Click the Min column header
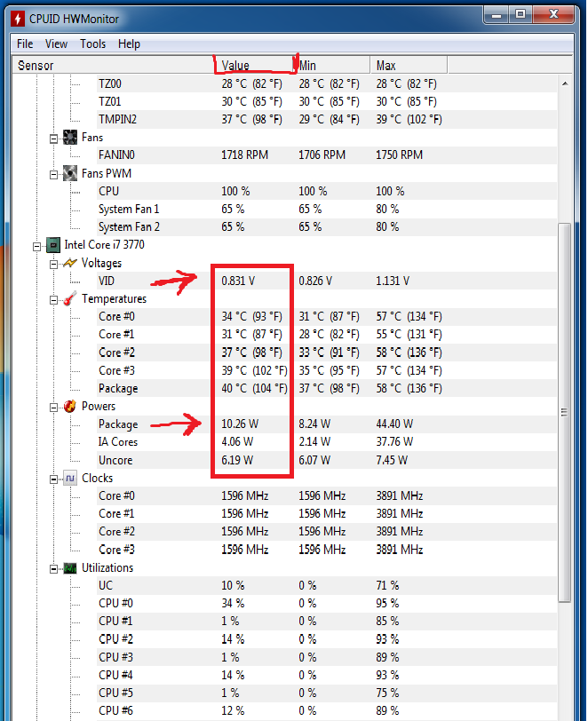The image size is (588, 721). pos(331,66)
